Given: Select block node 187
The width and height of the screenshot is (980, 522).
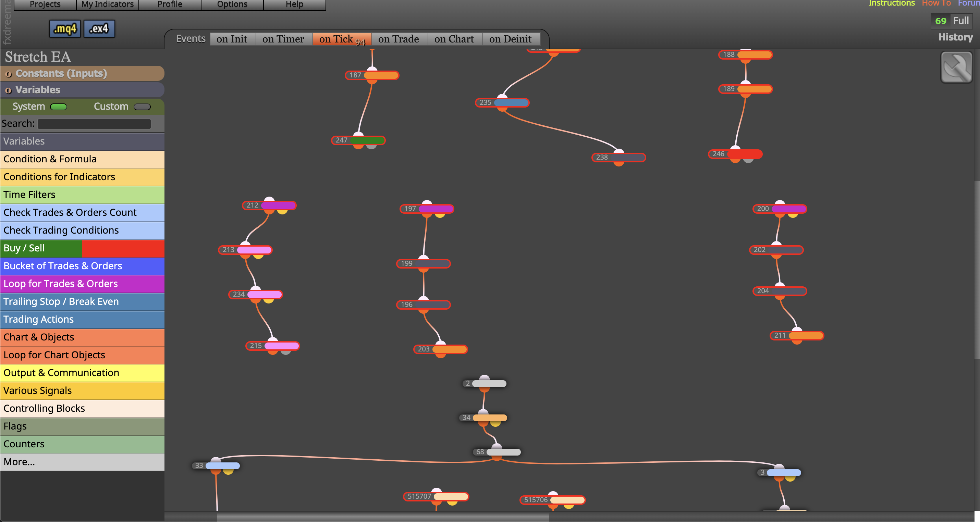Looking at the screenshot, I should tap(372, 75).
